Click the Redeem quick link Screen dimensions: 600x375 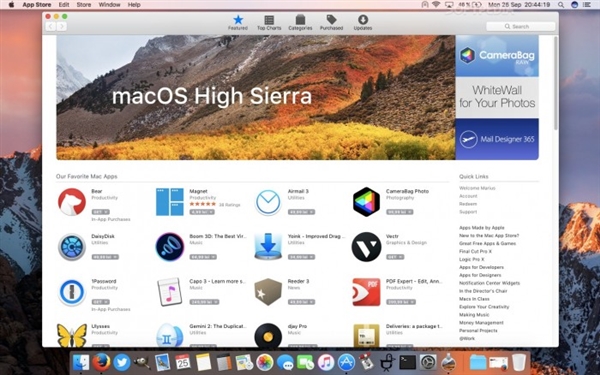(x=468, y=204)
